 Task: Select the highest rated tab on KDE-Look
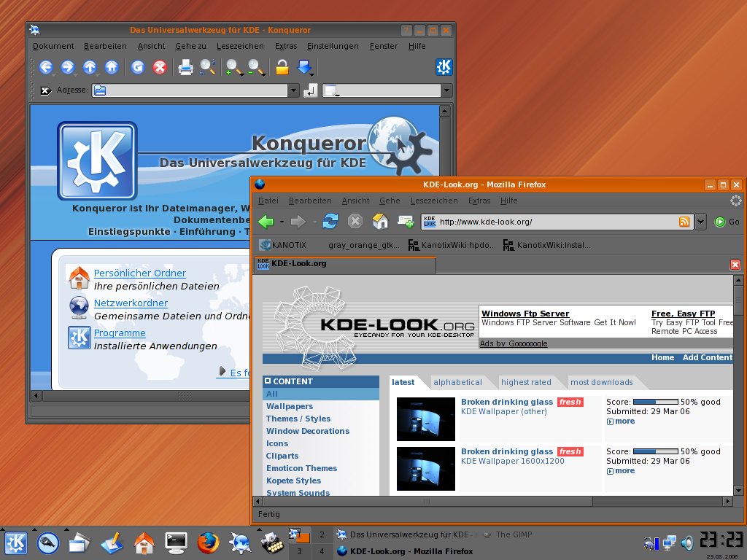pyautogui.click(x=526, y=382)
